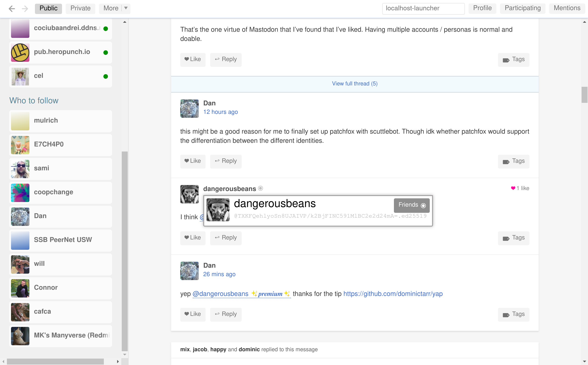Click dangerousbeans popup avatar
The width and height of the screenshot is (588, 365).
(x=218, y=210)
